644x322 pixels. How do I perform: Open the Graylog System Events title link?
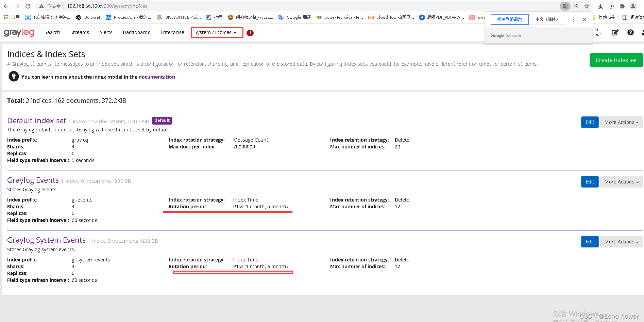point(46,240)
